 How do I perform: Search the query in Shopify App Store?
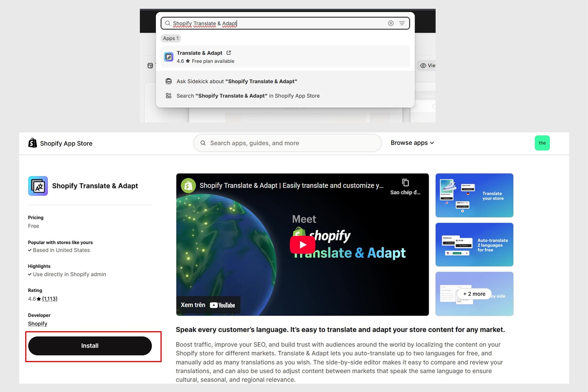click(x=285, y=96)
